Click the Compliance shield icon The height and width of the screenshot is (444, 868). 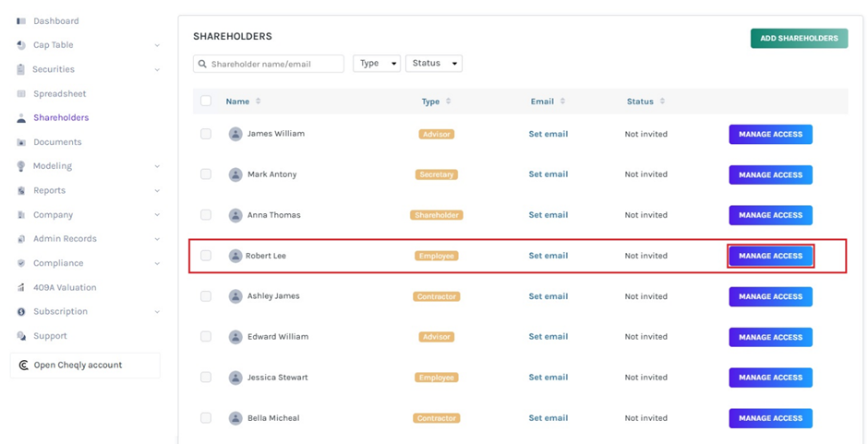(21, 263)
